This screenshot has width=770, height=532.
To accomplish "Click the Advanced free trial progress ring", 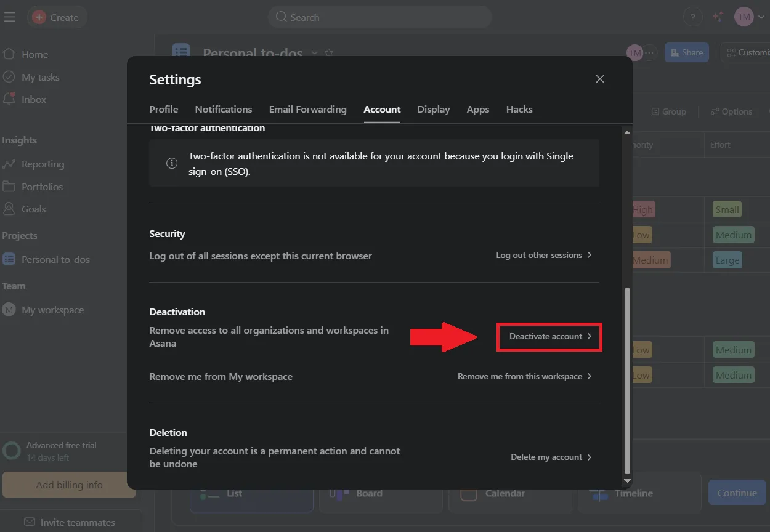I will click(12, 451).
